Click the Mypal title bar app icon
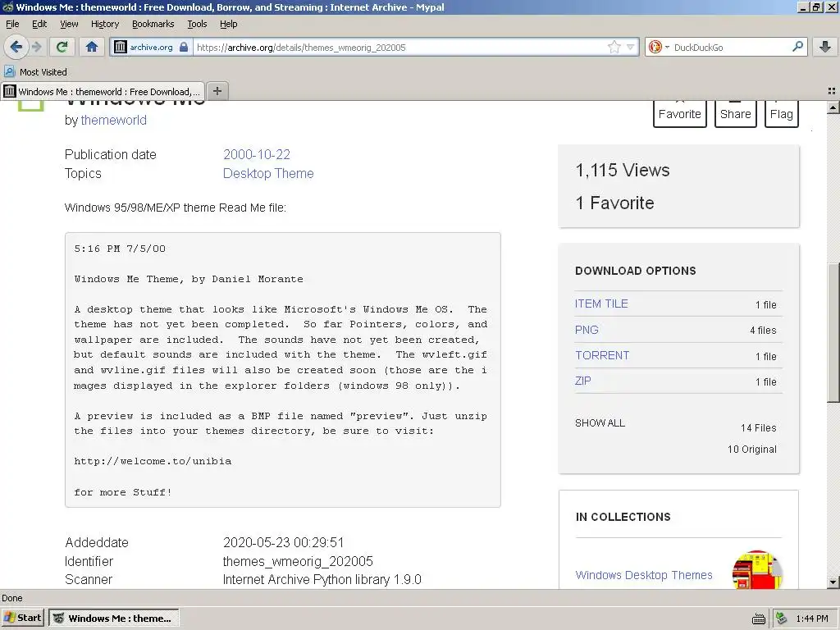The image size is (840, 630). [x=7, y=7]
